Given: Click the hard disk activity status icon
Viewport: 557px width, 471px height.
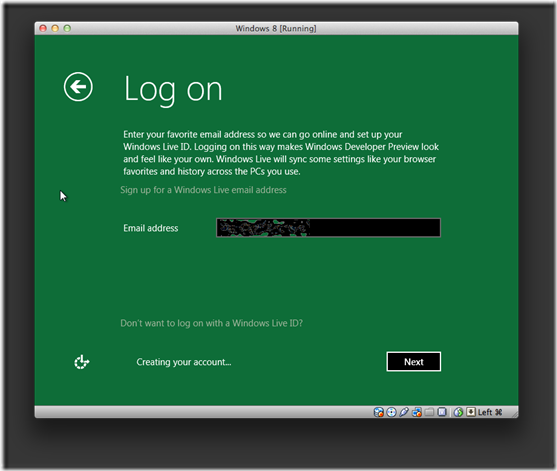Looking at the screenshot, I should 379,412.
